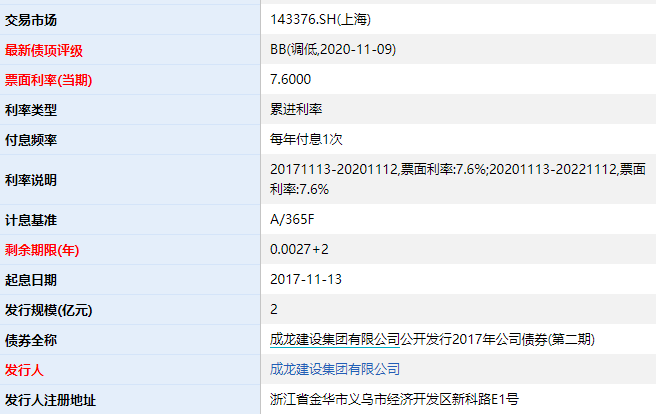
Task: Click the red 票面利率(当期) label
Action: coord(48,80)
